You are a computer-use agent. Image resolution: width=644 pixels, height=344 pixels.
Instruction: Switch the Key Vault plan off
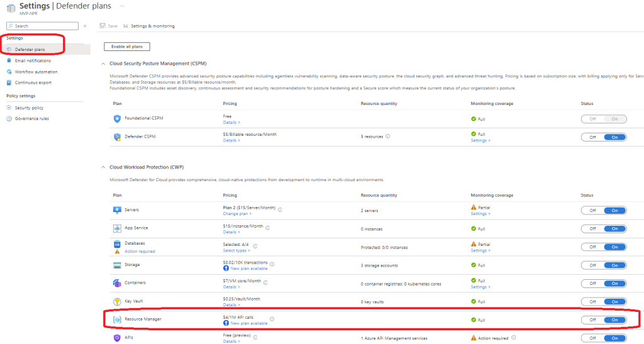[x=592, y=302]
